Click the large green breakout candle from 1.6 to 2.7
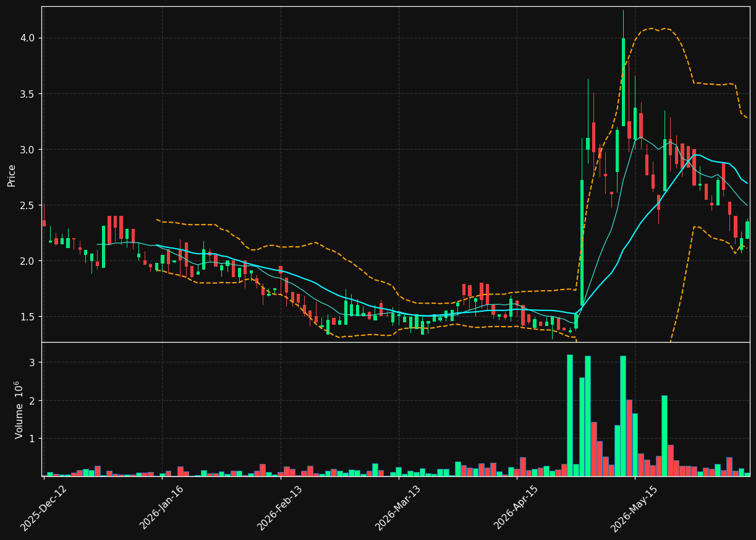 pos(582,242)
